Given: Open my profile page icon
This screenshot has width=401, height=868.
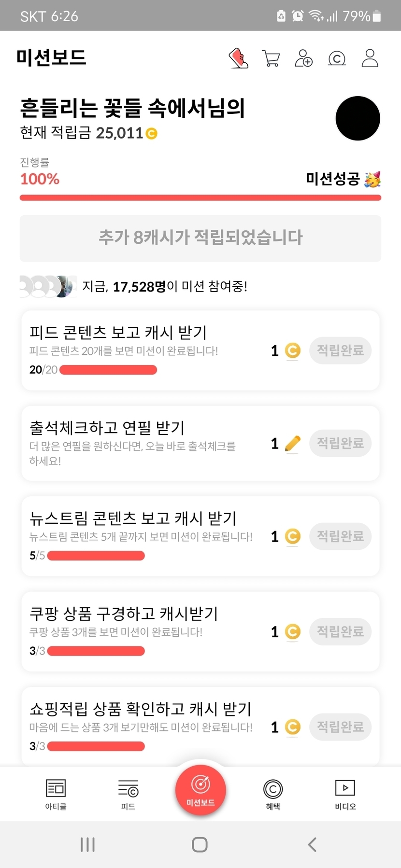Looking at the screenshot, I should (370, 58).
